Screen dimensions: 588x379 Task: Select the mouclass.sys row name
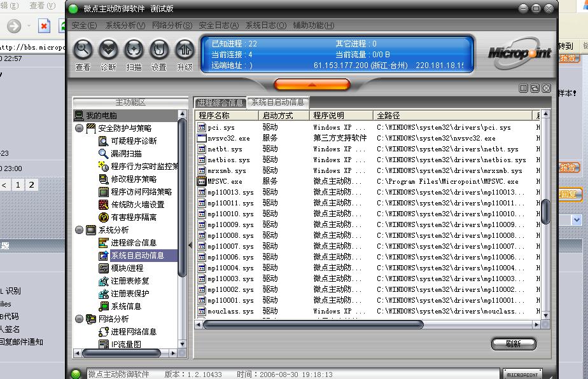[230, 311]
